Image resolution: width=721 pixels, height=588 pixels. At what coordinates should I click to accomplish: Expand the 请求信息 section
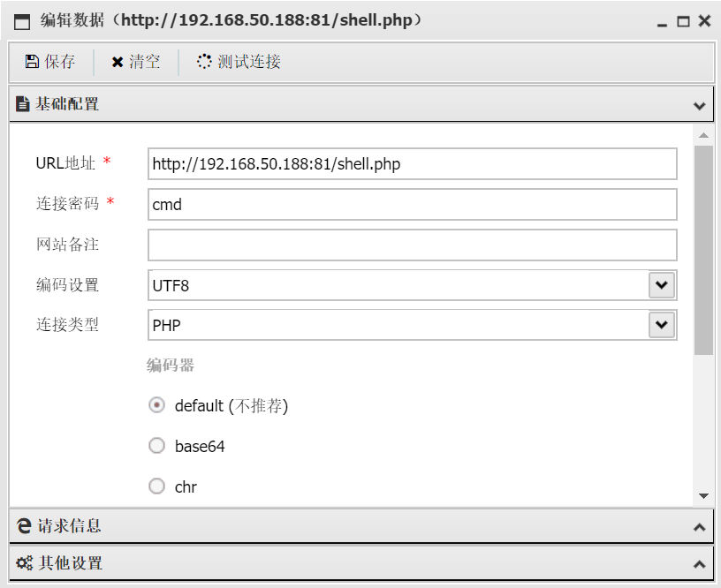point(700,527)
